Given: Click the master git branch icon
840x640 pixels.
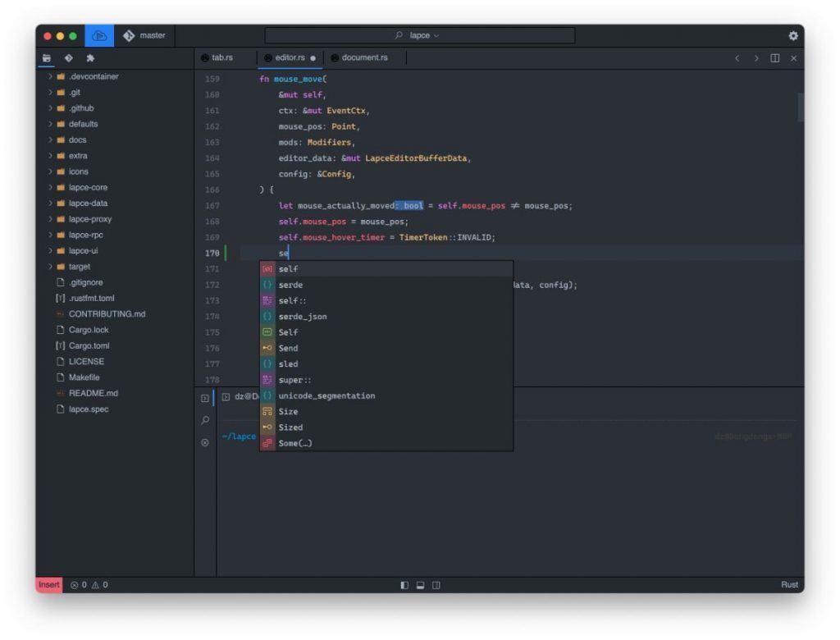Looking at the screenshot, I should 129,35.
